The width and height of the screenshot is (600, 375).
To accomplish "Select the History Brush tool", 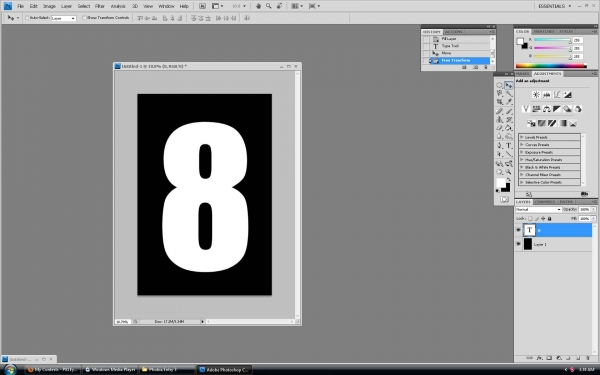I will coord(509,120).
